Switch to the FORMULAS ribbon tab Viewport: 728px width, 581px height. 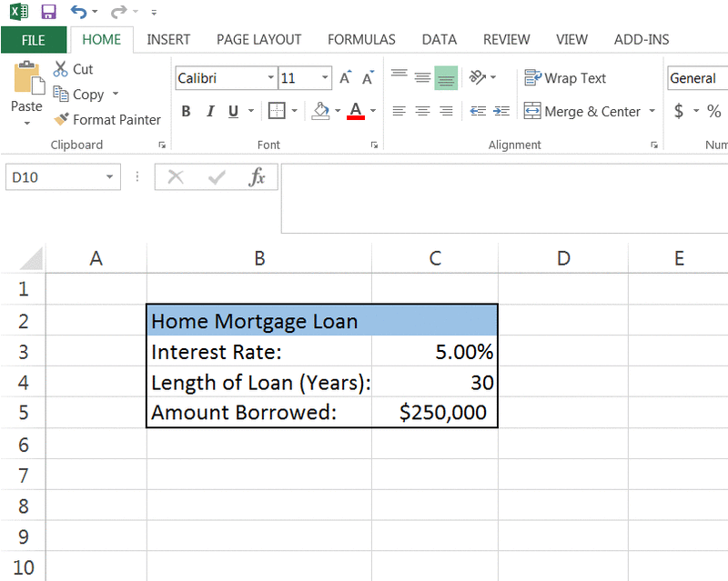coord(361,39)
